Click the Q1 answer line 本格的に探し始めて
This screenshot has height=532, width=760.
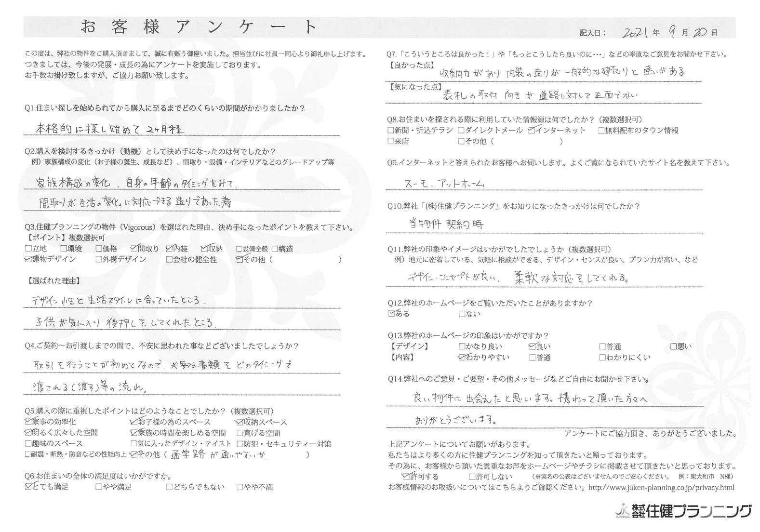coord(111,129)
